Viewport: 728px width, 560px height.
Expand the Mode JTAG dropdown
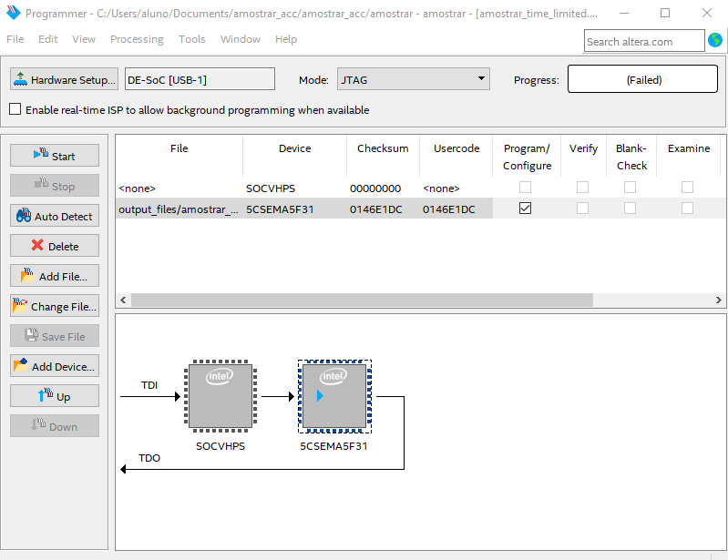[x=414, y=80]
